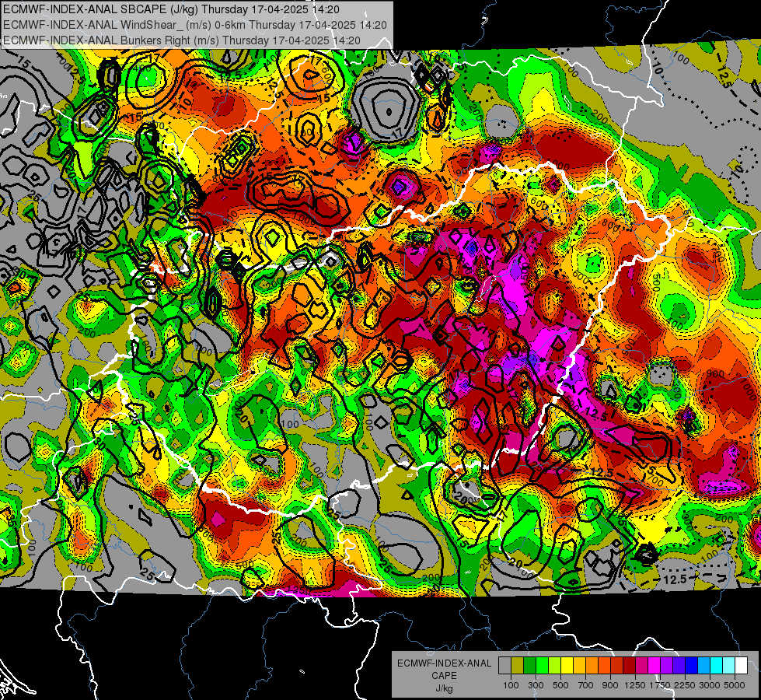
Task: Click the Bunkers Right (m/s) title line
Action: (182, 40)
